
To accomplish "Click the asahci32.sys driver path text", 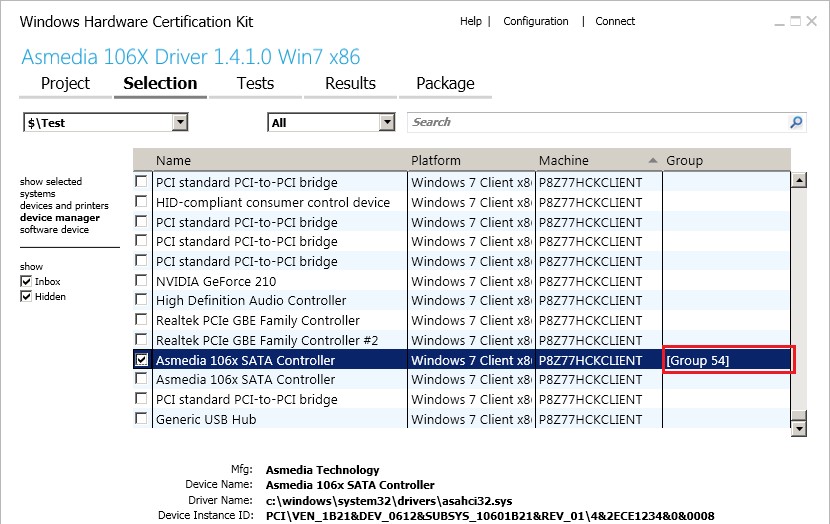I will 389,501.
